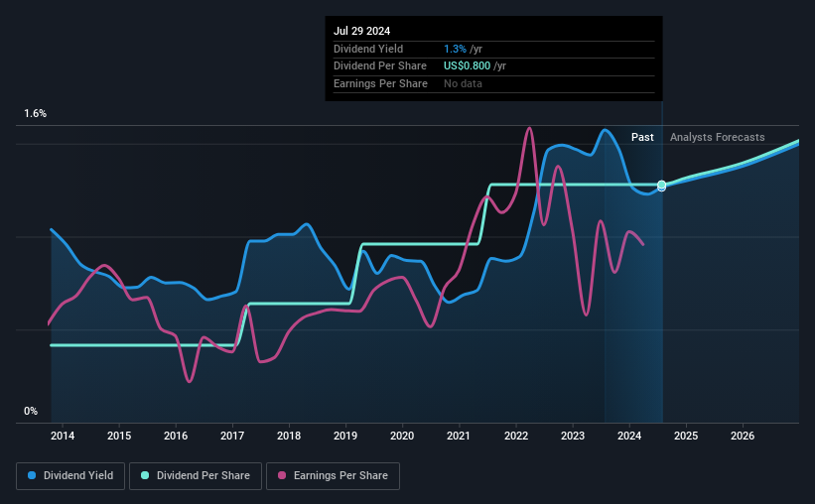This screenshot has width=815, height=504.
Task: Click the 1.6% y-axis label
Action: click(x=36, y=114)
